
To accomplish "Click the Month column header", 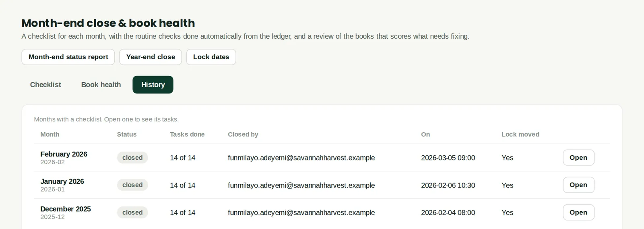I will click(x=50, y=134).
